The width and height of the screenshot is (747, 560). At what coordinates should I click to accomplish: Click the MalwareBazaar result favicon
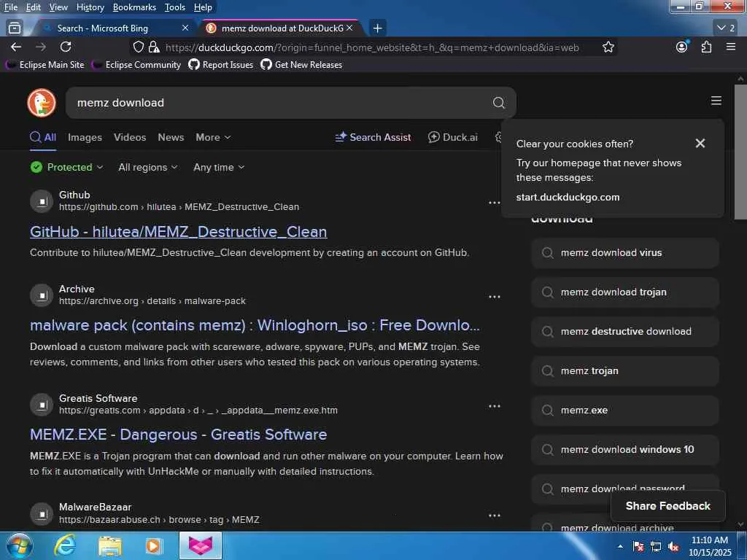click(x=42, y=514)
